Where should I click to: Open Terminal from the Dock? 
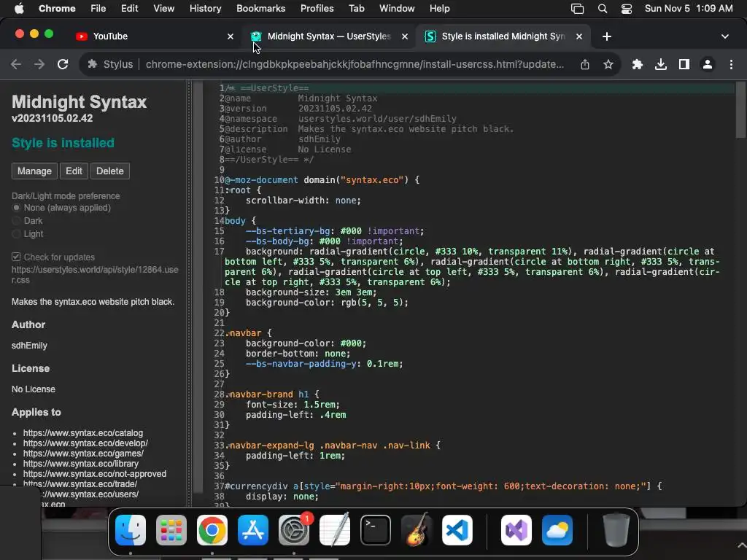click(376, 530)
